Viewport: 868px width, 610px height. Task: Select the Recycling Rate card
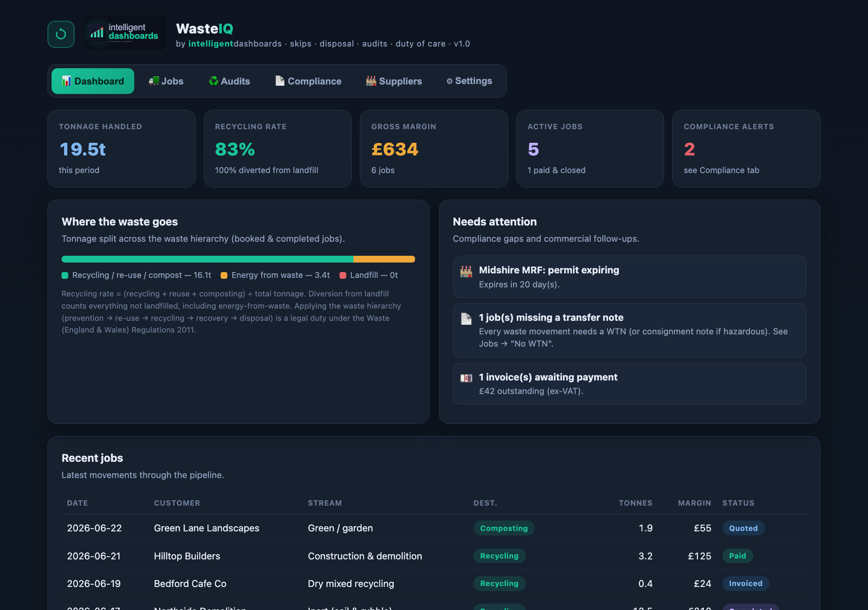tap(278, 149)
